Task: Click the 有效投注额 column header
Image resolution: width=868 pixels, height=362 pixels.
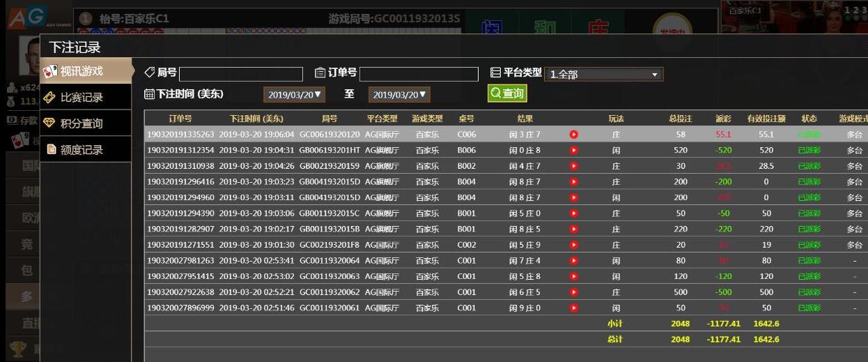Action: pos(766,119)
